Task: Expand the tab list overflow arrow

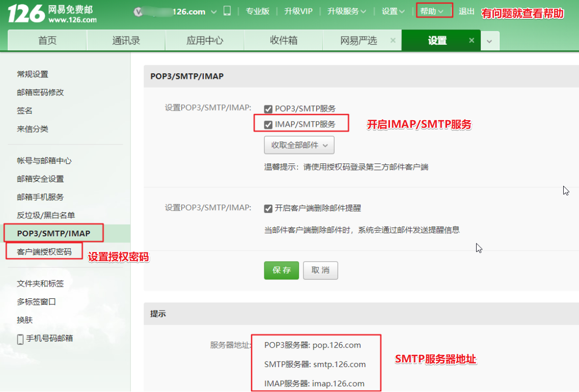Action: [x=490, y=41]
